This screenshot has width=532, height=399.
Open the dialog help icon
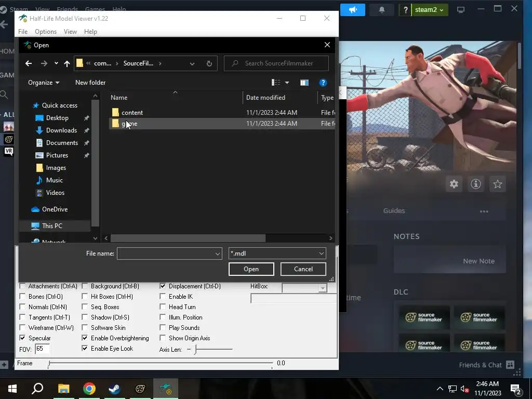coord(323,83)
